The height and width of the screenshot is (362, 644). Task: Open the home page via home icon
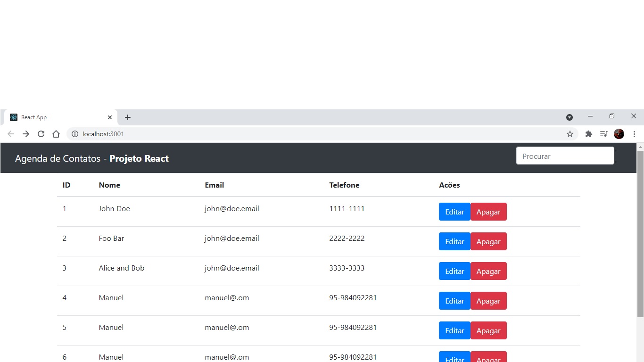pyautogui.click(x=56, y=134)
